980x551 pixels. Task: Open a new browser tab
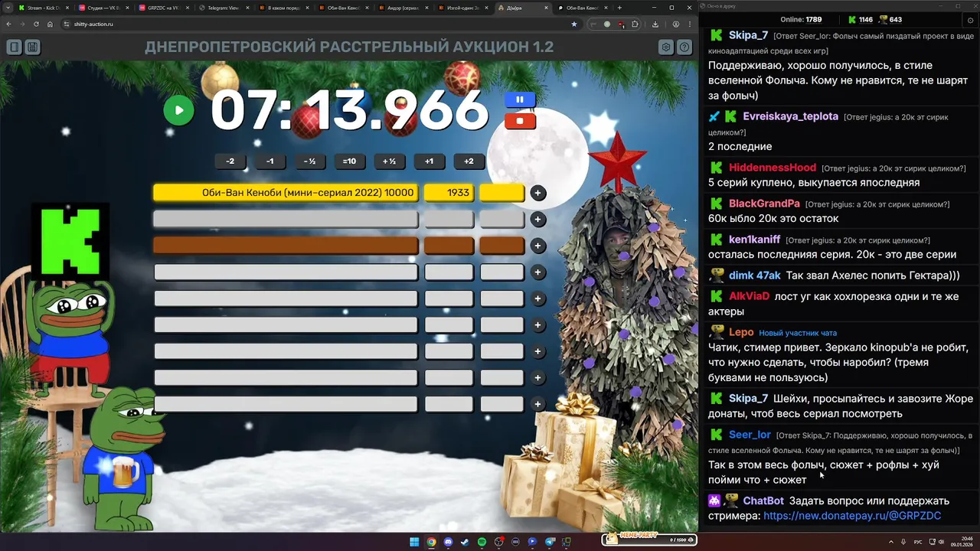click(x=619, y=8)
